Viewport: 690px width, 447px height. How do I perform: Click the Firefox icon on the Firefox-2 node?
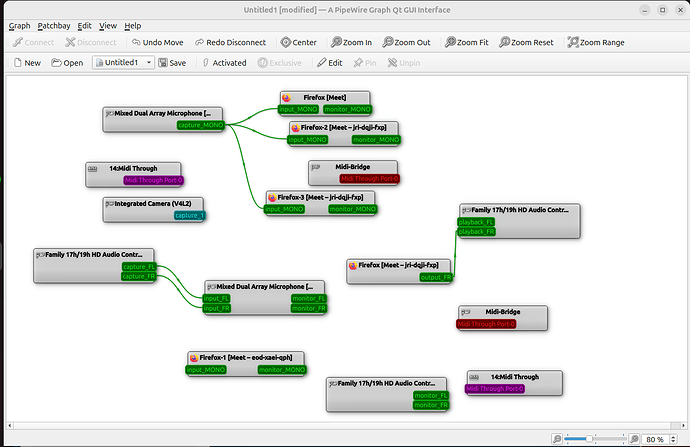pos(295,128)
